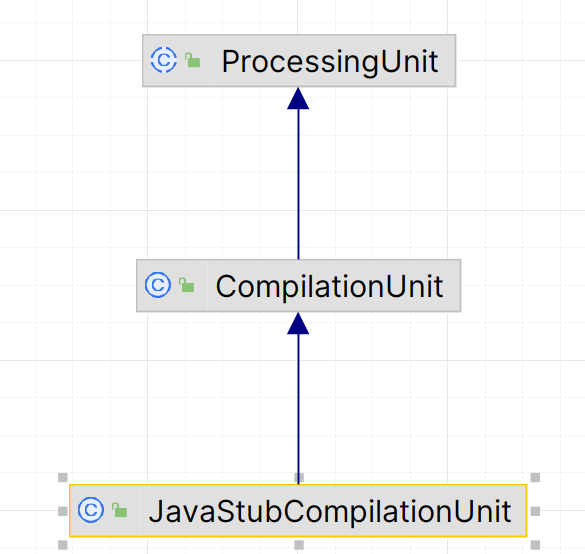
Task: Click the inheritance arrowhead pointing to CompilationUnit
Action: [x=298, y=323]
